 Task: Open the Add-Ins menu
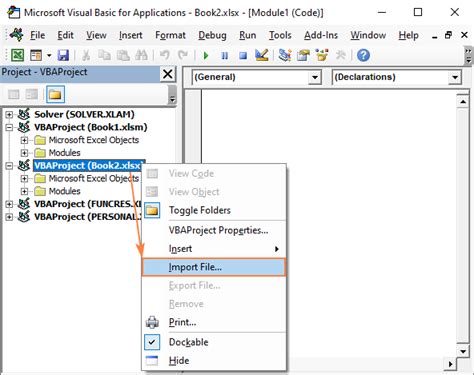click(x=321, y=35)
